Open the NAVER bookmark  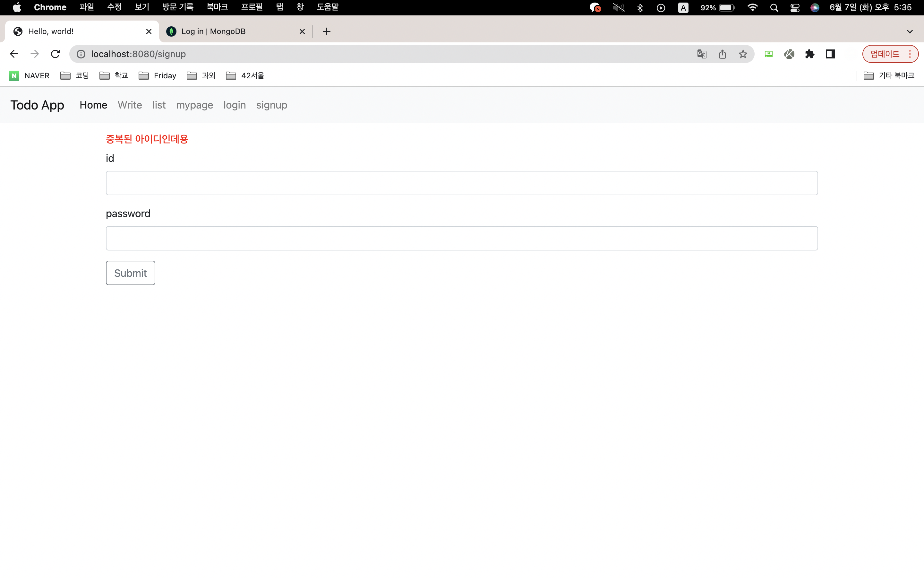30,76
